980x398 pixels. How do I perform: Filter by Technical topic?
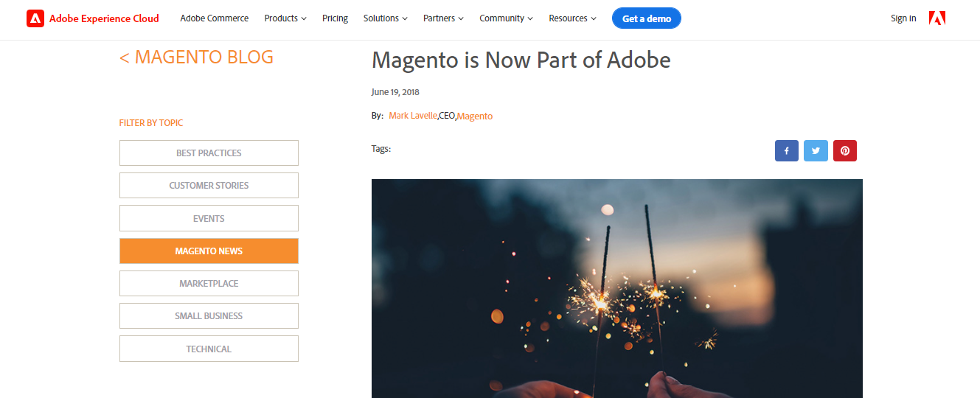(x=209, y=349)
